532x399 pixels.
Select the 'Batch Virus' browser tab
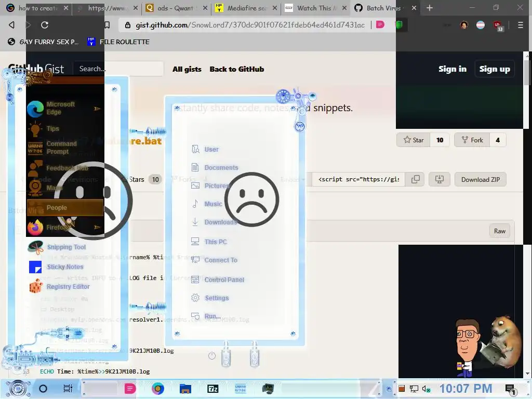pos(385,8)
